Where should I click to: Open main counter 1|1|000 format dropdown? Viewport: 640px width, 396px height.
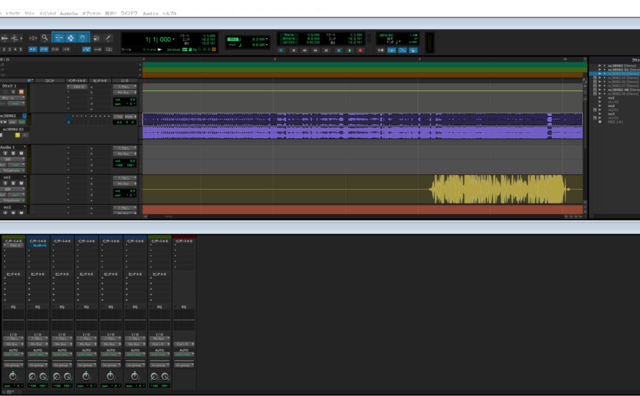click(173, 39)
